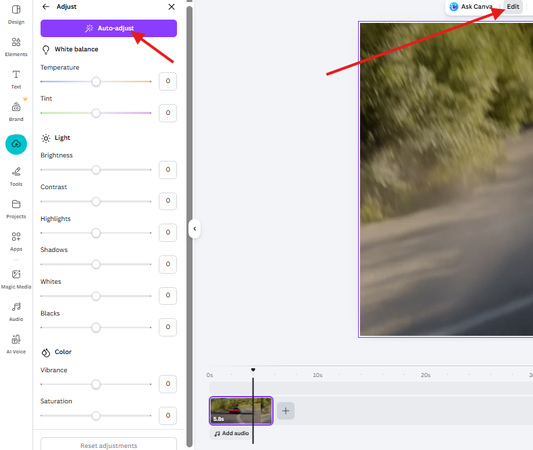This screenshot has width=533, height=450.
Task: Click the Add audio button
Action: (x=232, y=433)
